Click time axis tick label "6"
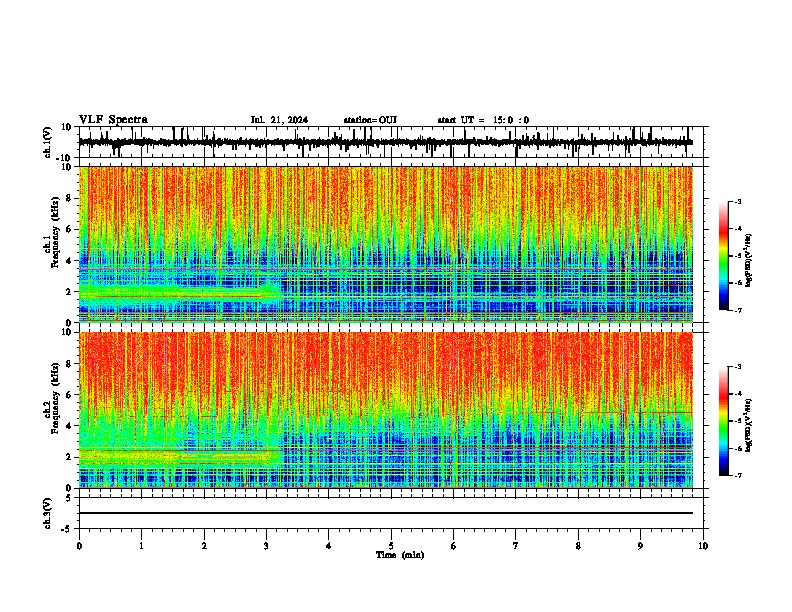 (454, 546)
